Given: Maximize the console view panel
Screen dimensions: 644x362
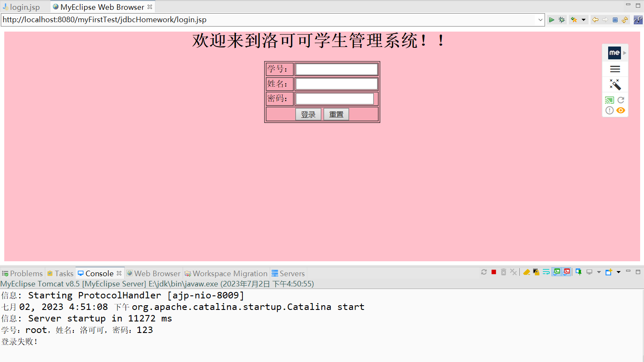Looking at the screenshot, I should 638,271.
